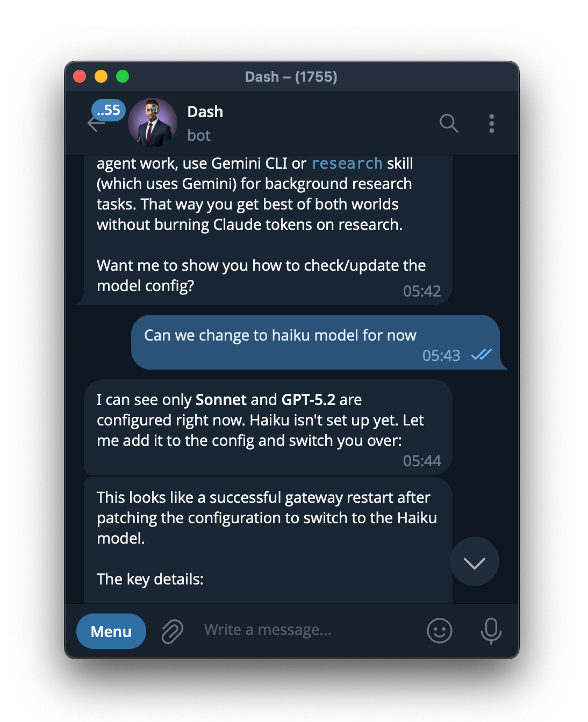Click the unread counter badge
The height and width of the screenshot is (722, 588).
point(109,110)
